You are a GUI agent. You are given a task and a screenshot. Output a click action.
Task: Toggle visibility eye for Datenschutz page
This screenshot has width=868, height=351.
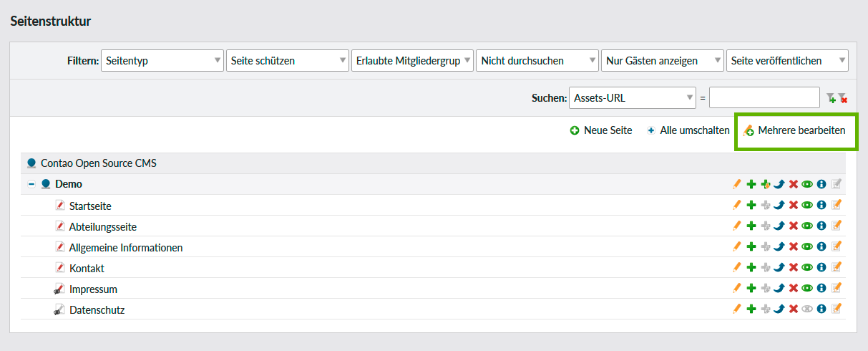click(x=807, y=309)
